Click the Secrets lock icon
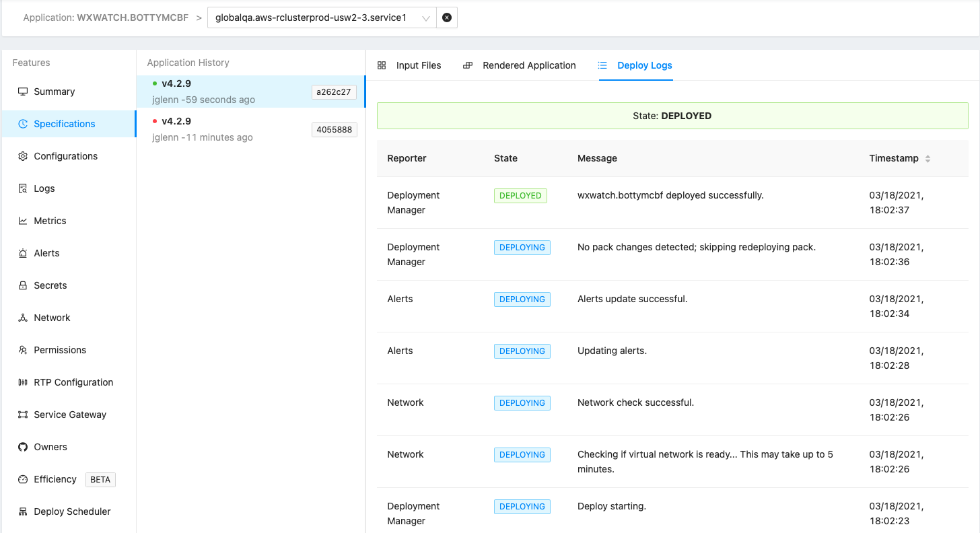This screenshot has width=980, height=533. coord(23,285)
